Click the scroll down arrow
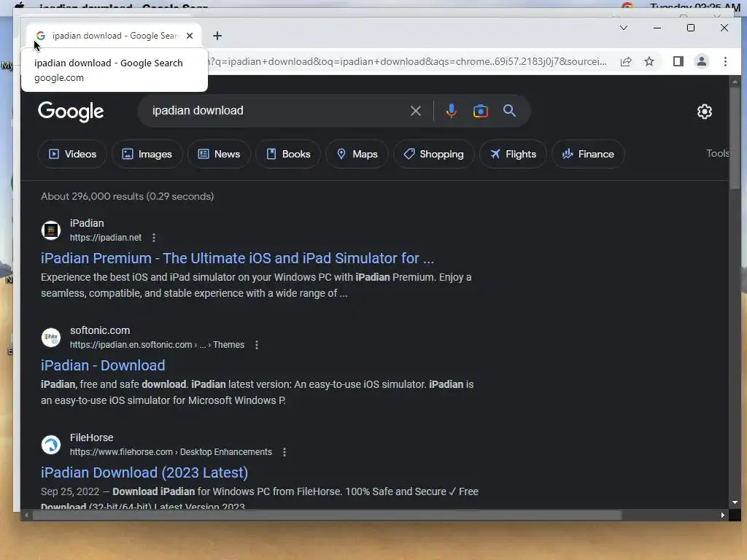Viewport: 747px width, 560px height. (735, 502)
